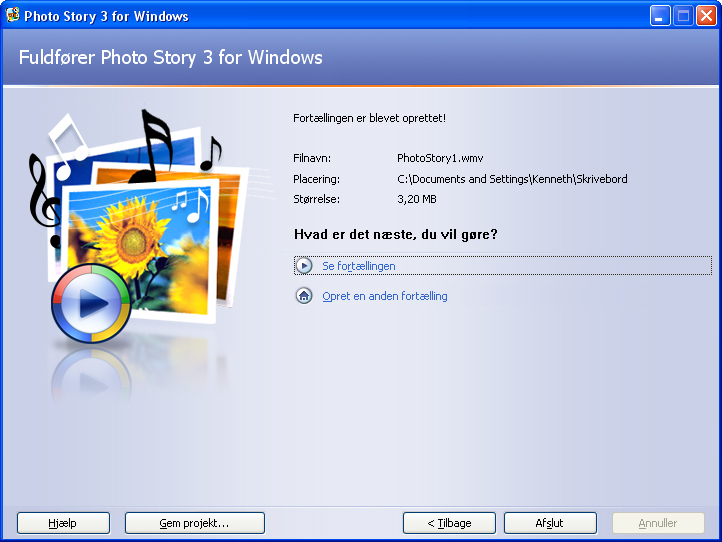Click the Media Player play logo in the artwork
The image size is (722, 542).
[91, 303]
